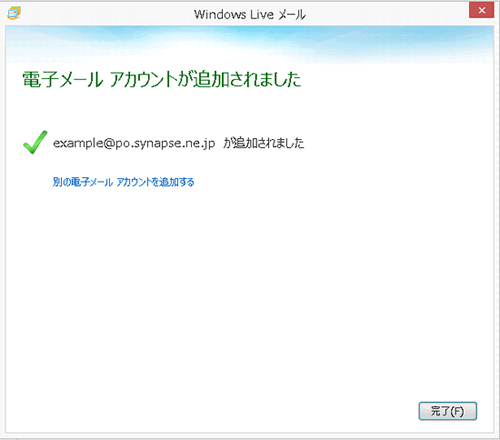Click the アカウント word in the green heading
Screen dimensions: 500x440
tap(143, 80)
